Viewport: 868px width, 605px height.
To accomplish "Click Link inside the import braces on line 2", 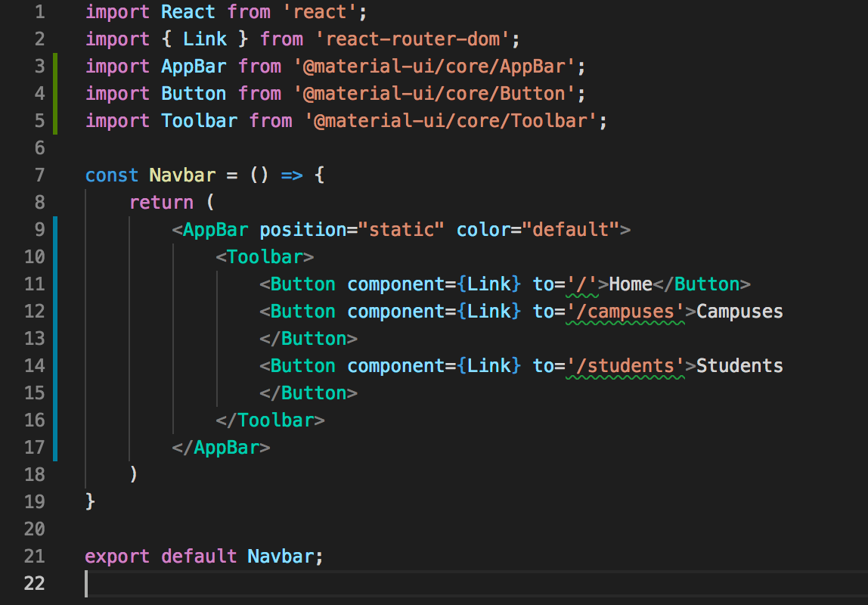I will (205, 39).
